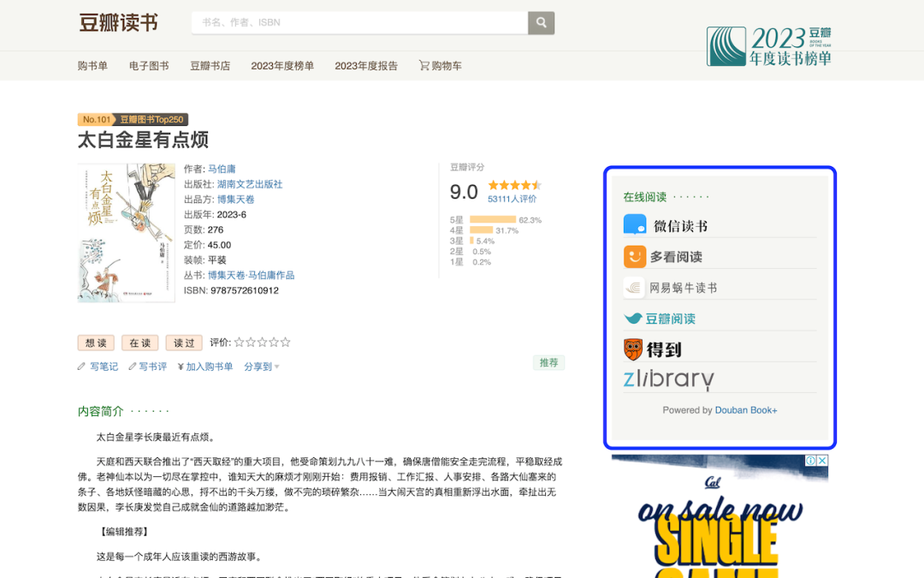Open the ad info icon
Screen dimensions: 924x578
(811, 461)
